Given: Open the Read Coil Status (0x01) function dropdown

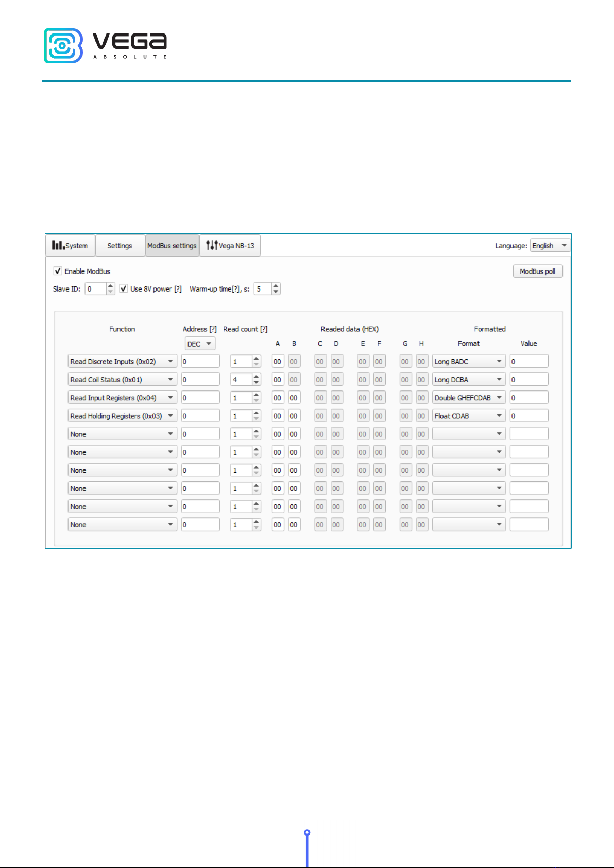Looking at the screenshot, I should (x=122, y=380).
